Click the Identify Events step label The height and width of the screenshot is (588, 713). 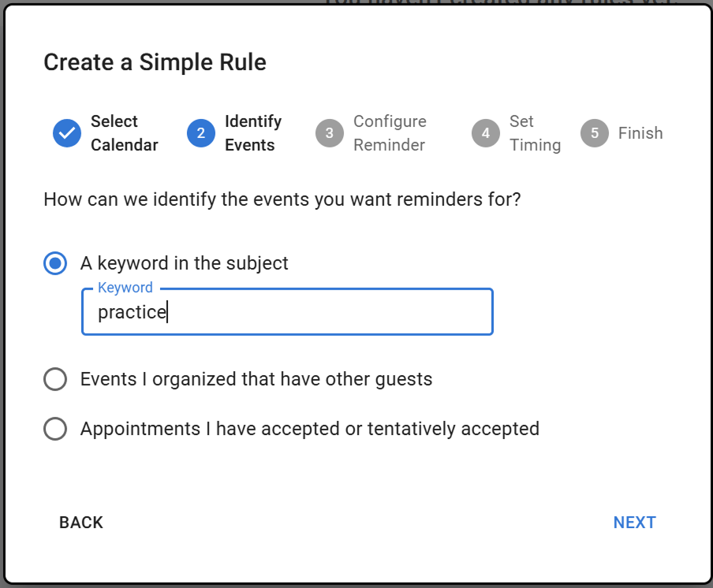[252, 133]
